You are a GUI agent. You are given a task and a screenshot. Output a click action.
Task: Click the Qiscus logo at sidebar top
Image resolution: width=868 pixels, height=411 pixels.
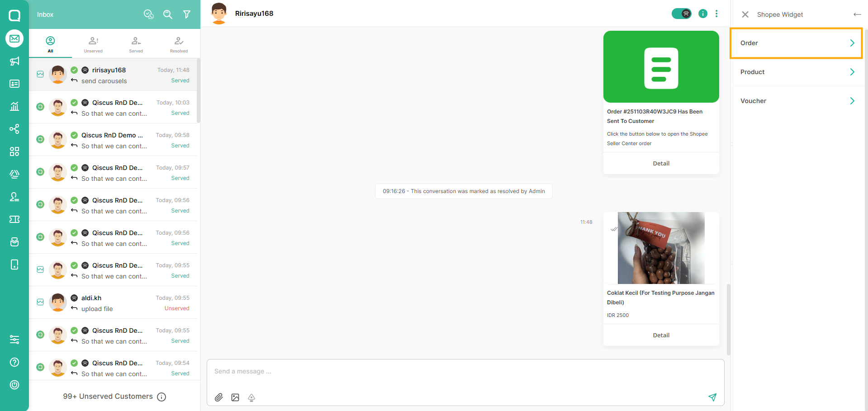pos(14,15)
